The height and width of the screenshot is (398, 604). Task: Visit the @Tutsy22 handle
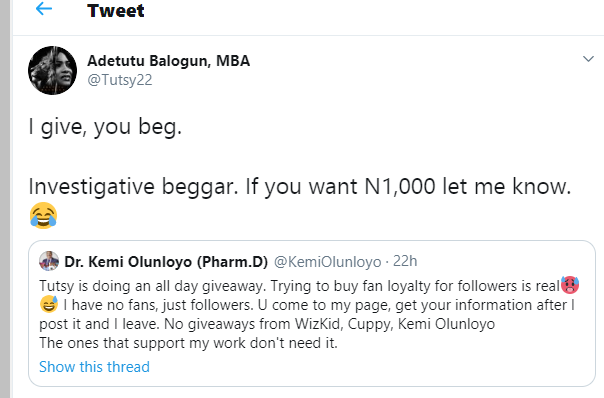click(120, 80)
